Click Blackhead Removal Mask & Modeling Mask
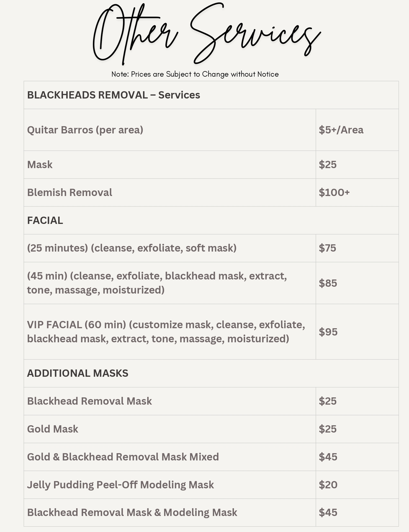Viewport: 409px width, 532px height. [132, 512]
